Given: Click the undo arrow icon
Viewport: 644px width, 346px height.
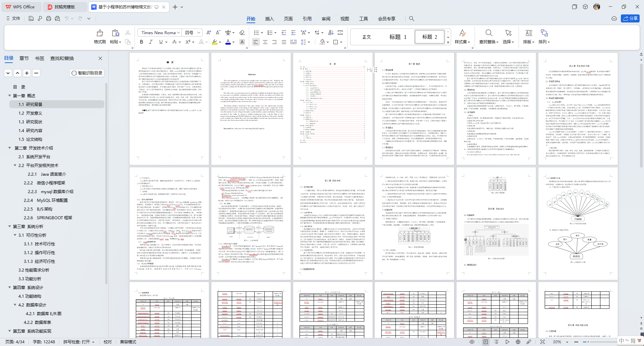Looking at the screenshot, I should pos(67,18).
